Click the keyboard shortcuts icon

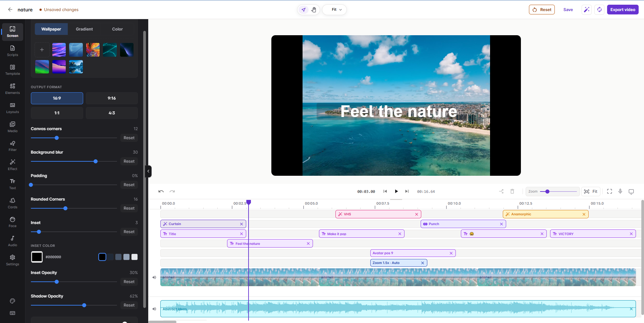point(12,313)
